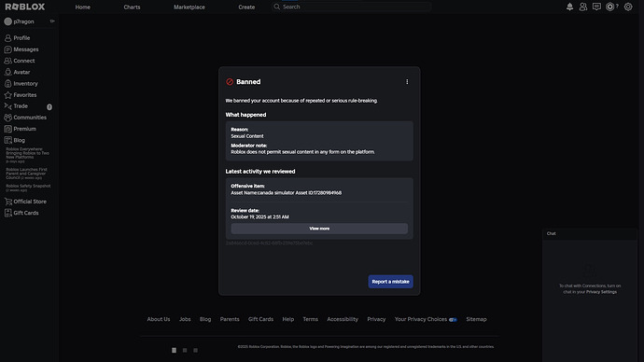Image resolution: width=644 pixels, height=362 pixels.
Task: Open the Create tab
Action: click(x=246, y=7)
